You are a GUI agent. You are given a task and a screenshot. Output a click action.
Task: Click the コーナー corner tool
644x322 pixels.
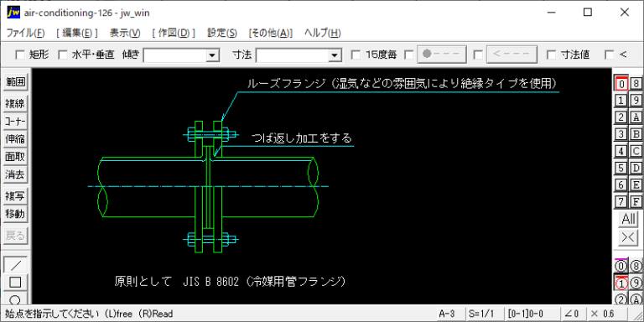(x=15, y=122)
